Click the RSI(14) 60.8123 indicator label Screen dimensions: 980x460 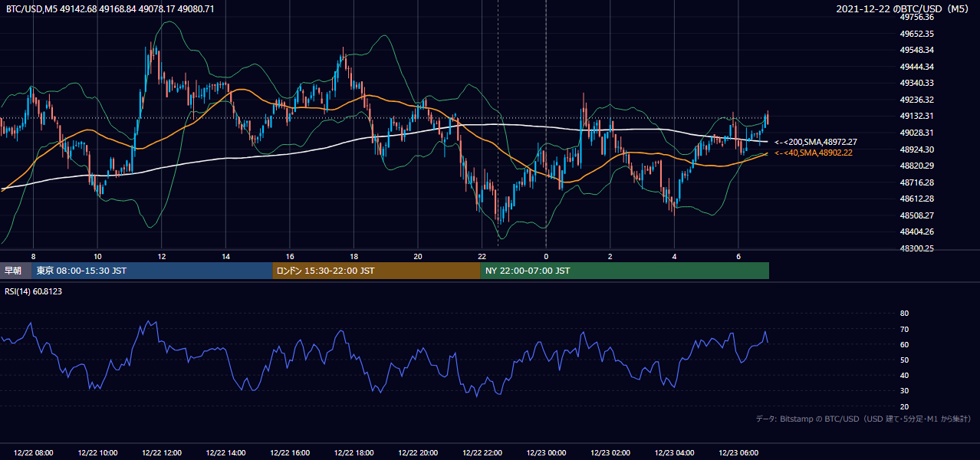(31, 291)
